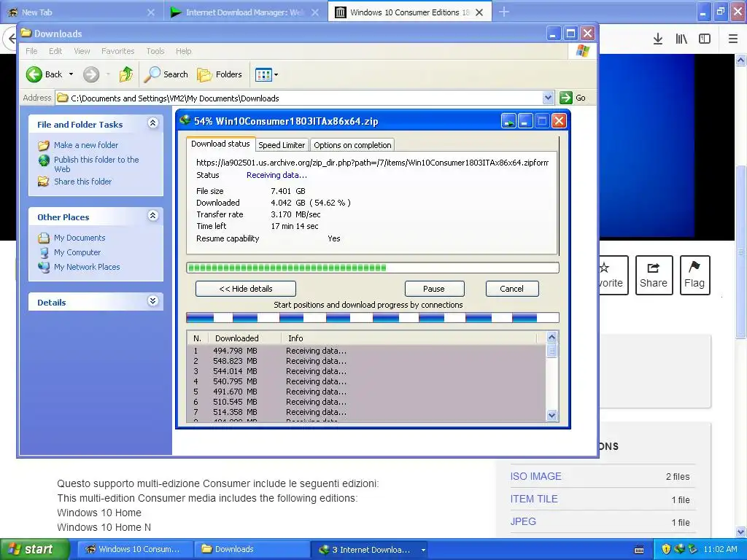Toggle the Folders pane
Screen dimensions: 747x560
pos(220,74)
